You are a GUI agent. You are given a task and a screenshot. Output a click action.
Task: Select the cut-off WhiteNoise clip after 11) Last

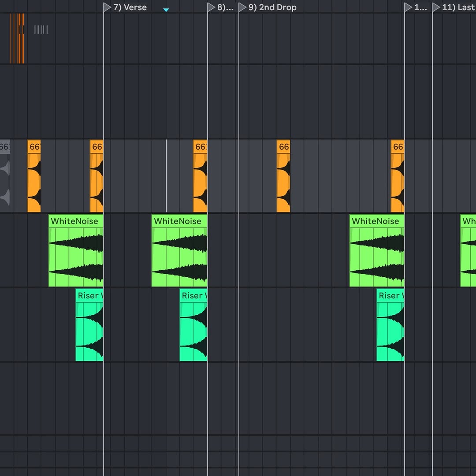coord(468,250)
